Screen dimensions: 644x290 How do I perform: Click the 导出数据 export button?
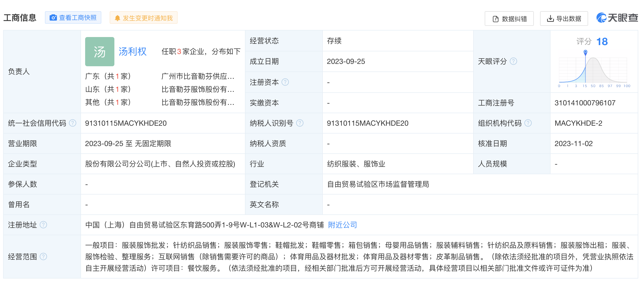pos(564,19)
